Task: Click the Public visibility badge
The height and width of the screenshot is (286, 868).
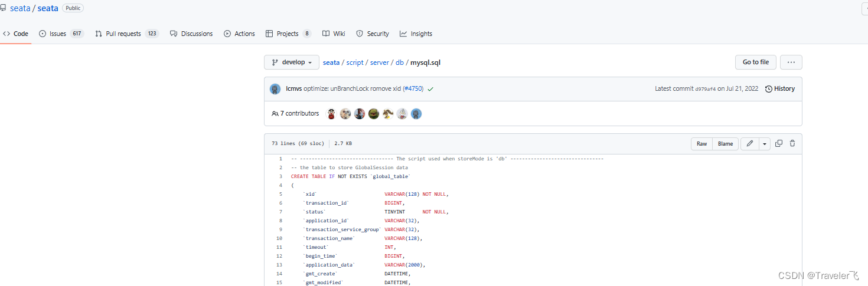Action: [x=73, y=8]
